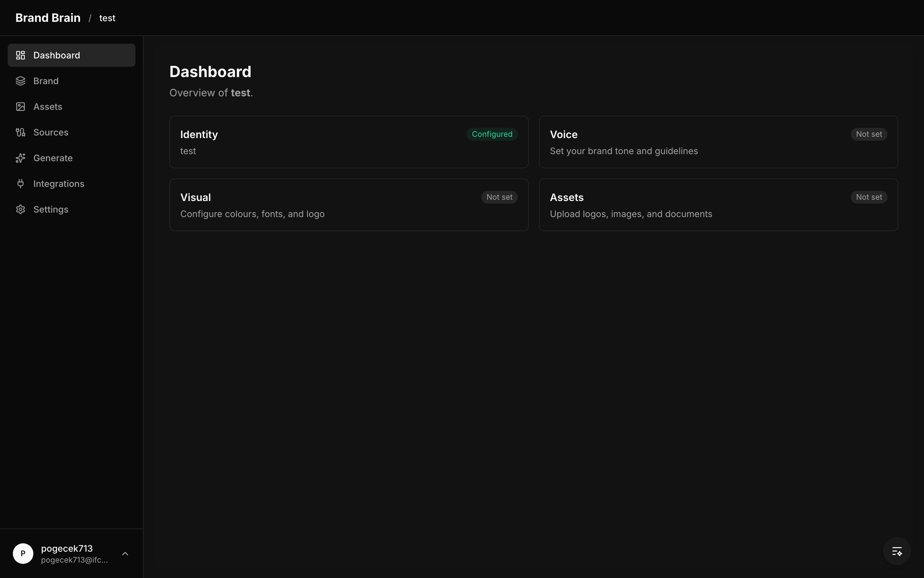The image size is (924, 578).
Task: Click 'Configure colours, fonts, and logo'
Action: click(252, 214)
